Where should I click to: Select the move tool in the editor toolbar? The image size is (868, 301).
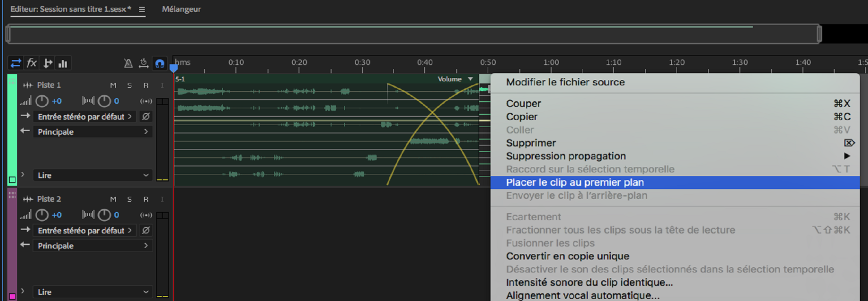point(15,63)
